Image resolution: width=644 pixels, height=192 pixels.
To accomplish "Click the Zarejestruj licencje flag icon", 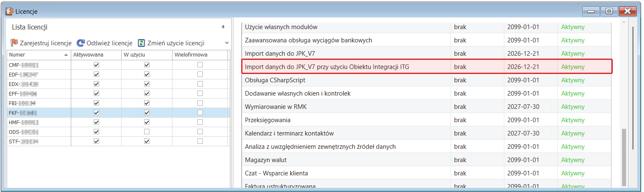I will (x=14, y=43).
